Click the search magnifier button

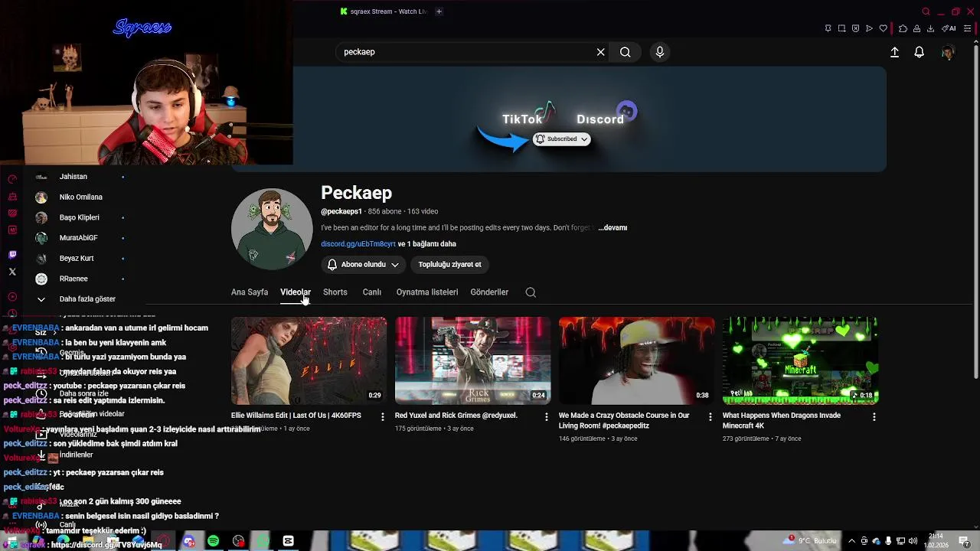(626, 52)
